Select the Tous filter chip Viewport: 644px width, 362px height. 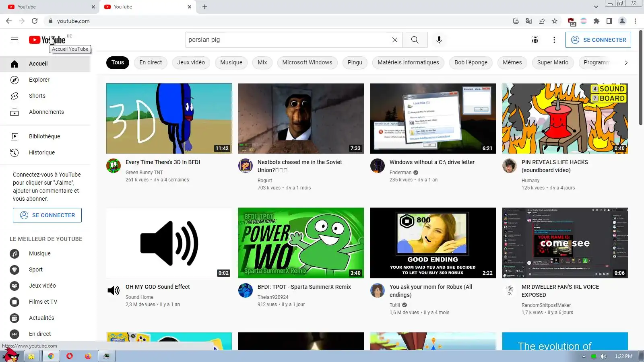pyautogui.click(x=118, y=62)
